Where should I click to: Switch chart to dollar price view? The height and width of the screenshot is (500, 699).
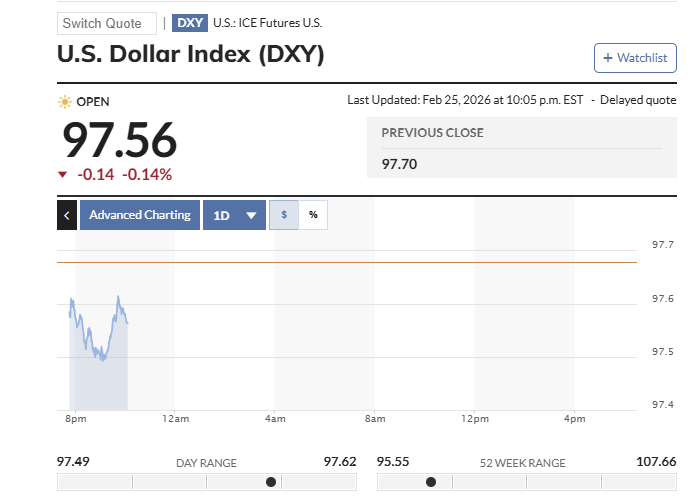(284, 215)
